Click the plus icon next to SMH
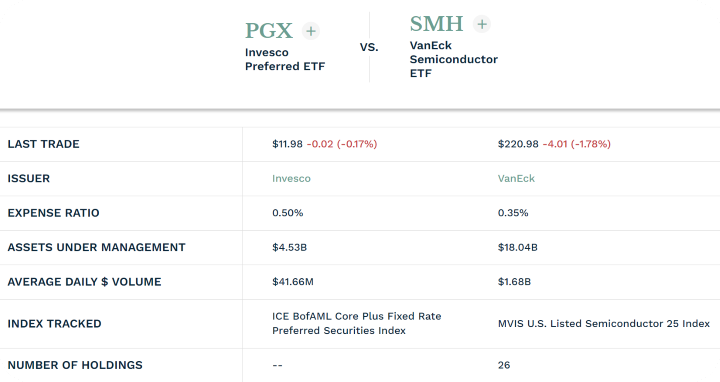Image resolution: width=720 pixels, height=382 pixels. [482, 24]
